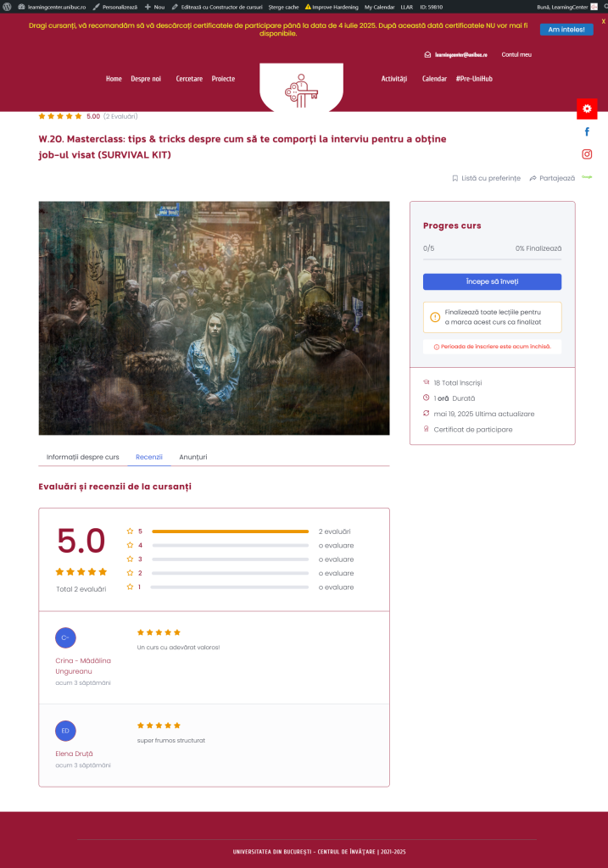Click the Am înțeles! button
The width and height of the screenshot is (608, 868).
[x=566, y=30]
